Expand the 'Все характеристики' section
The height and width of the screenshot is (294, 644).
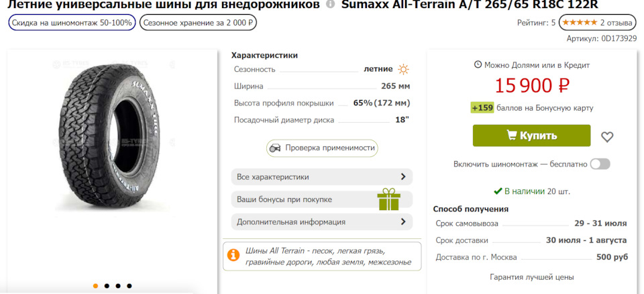pos(321,177)
